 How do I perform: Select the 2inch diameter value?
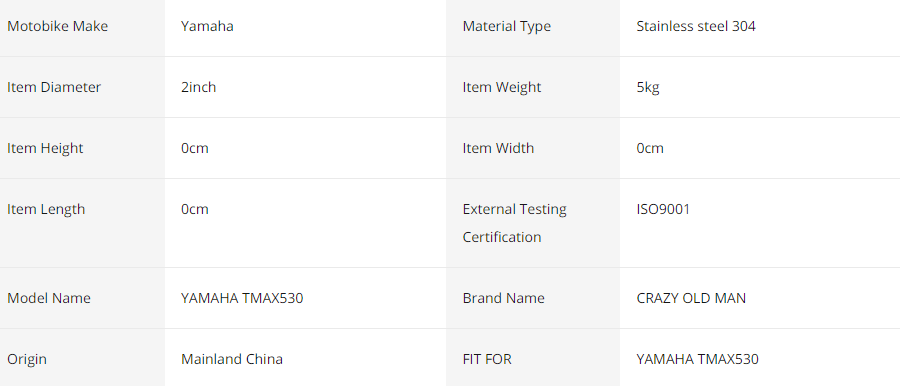(x=199, y=87)
